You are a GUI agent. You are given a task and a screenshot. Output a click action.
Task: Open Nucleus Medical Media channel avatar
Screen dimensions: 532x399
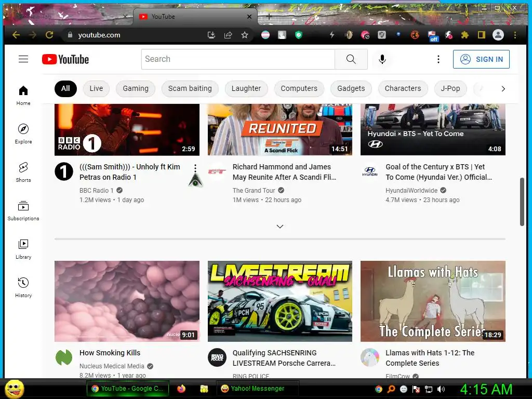64,357
